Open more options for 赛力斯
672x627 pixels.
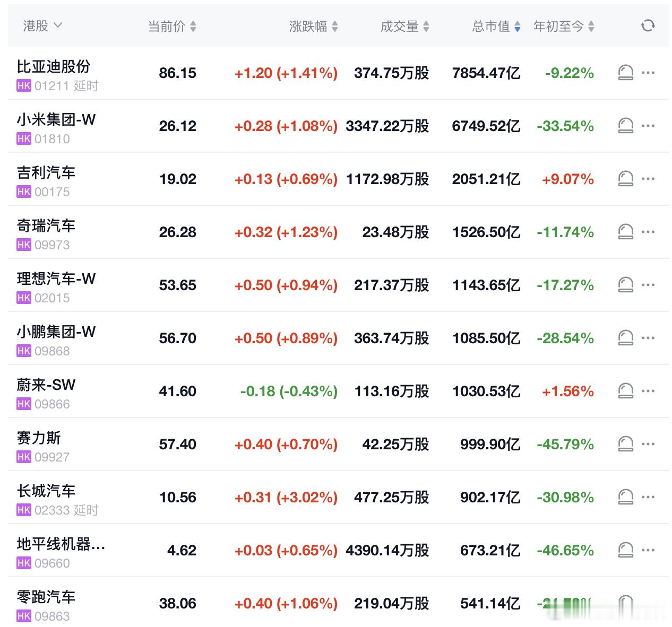(x=648, y=444)
